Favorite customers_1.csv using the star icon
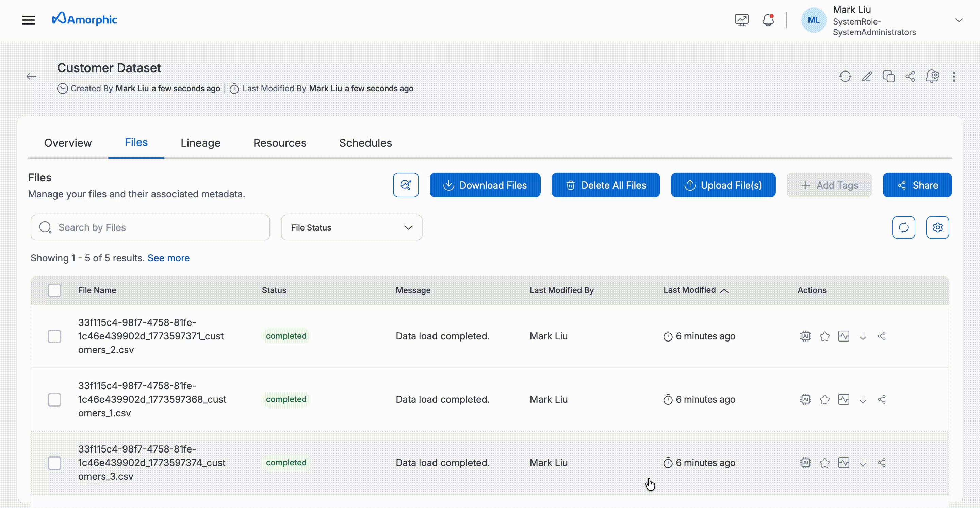The height and width of the screenshot is (508, 980). [x=825, y=399]
